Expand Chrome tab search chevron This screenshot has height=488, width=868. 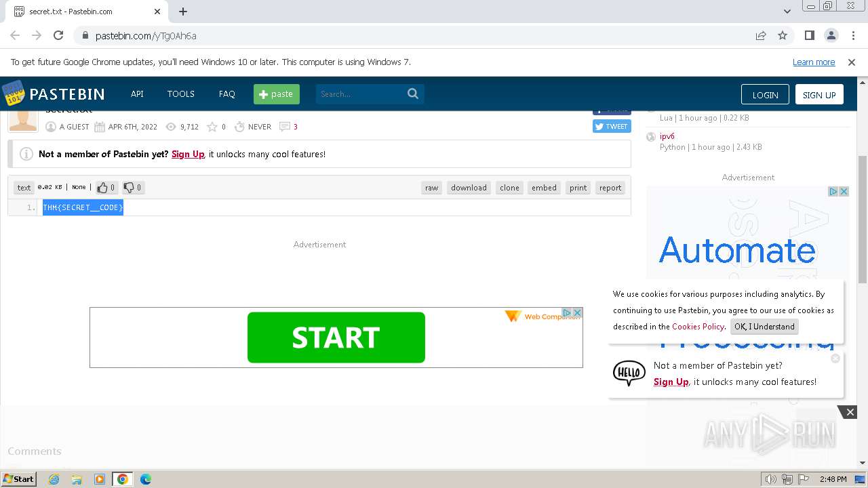coord(787,12)
